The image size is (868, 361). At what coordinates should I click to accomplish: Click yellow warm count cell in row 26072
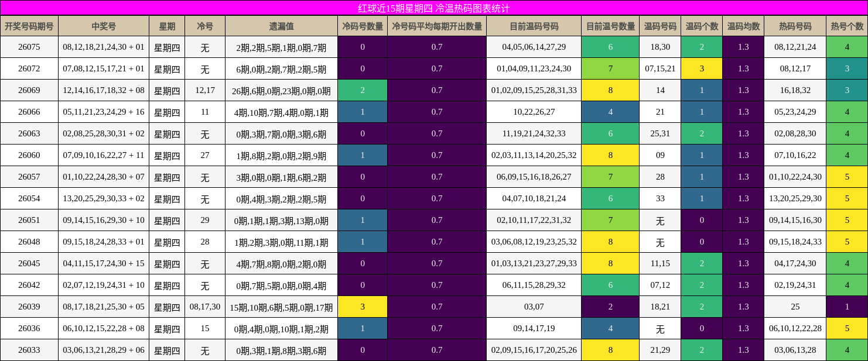702,68
